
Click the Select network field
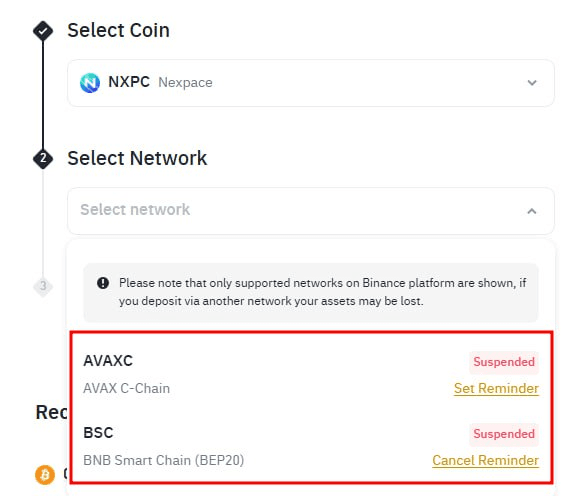point(311,211)
